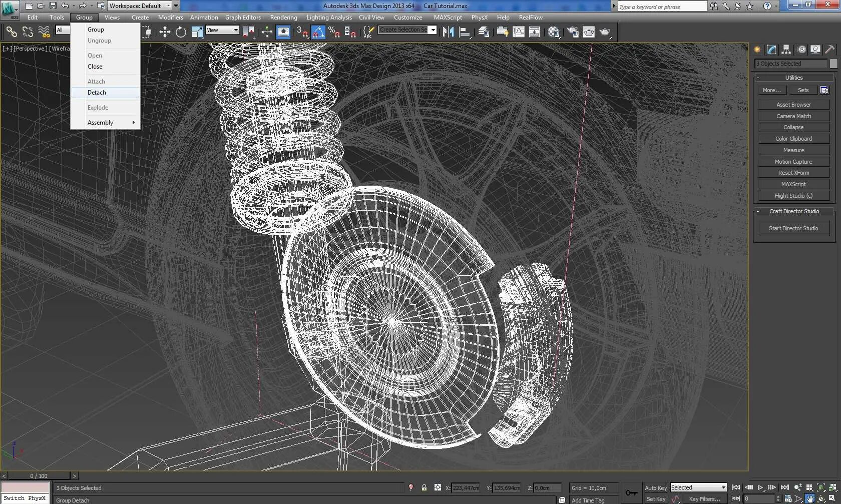This screenshot has height=504, width=841.
Task: Choose Group from the Group menu list
Action: [105, 30]
